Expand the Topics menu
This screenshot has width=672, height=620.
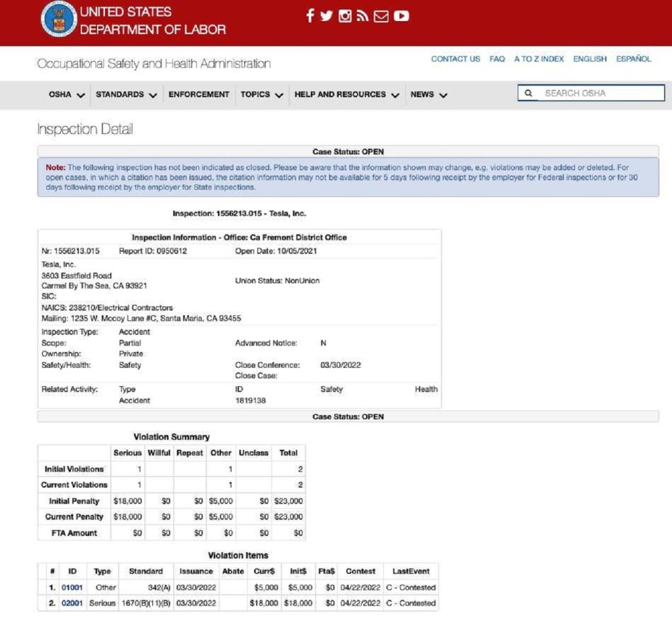261,95
